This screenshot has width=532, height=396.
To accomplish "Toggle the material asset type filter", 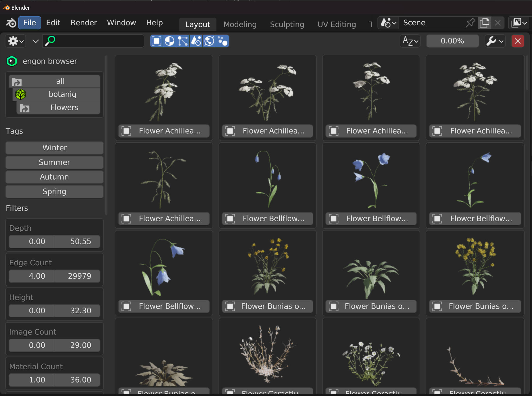I will (x=170, y=41).
